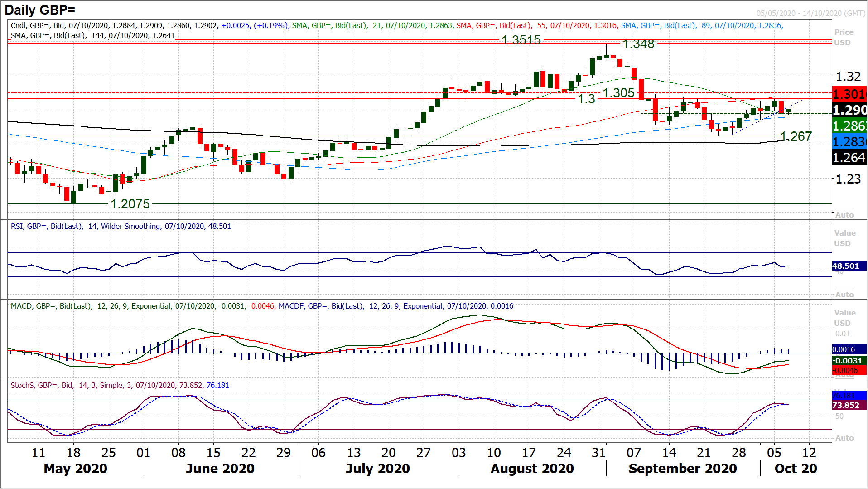Image resolution: width=868 pixels, height=489 pixels.
Task: Toggle Auto scaling on the RSI panel
Action: tap(844, 295)
